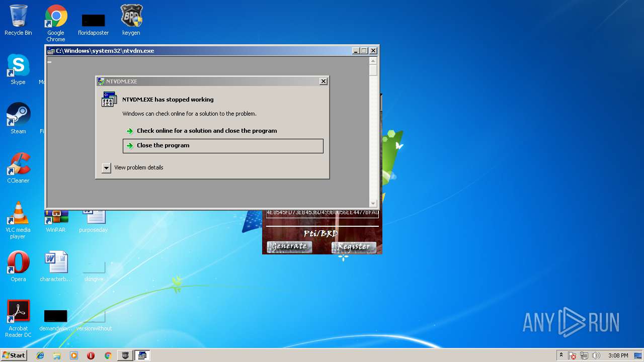The height and width of the screenshot is (362, 644).
Task: Open the ntvdm.exe console system menu icon
Action: [x=51, y=51]
